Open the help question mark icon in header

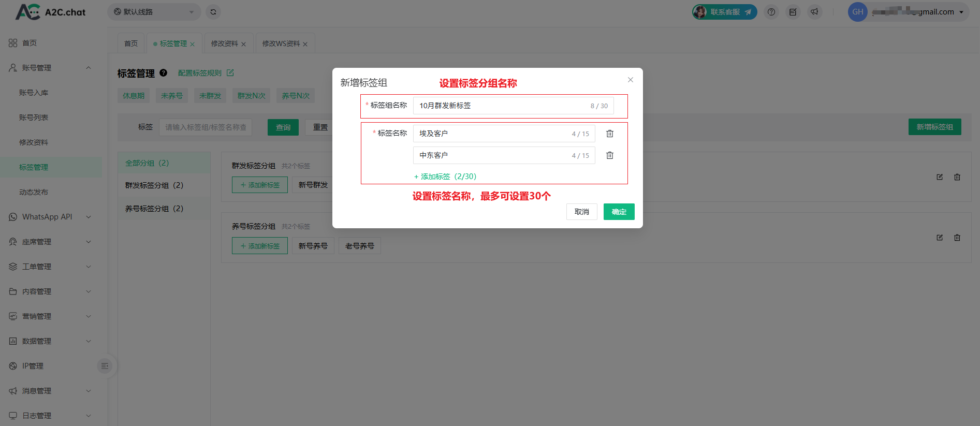point(771,12)
